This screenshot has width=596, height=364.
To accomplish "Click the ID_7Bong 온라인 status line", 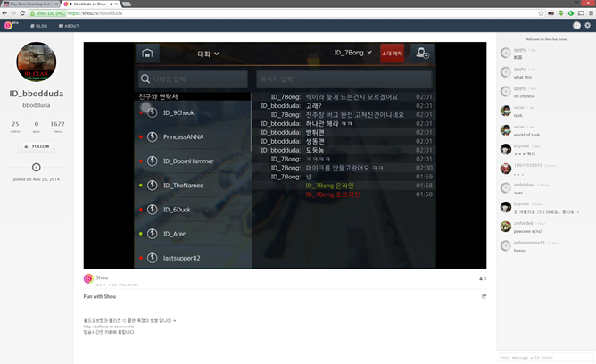I will pyautogui.click(x=329, y=186).
